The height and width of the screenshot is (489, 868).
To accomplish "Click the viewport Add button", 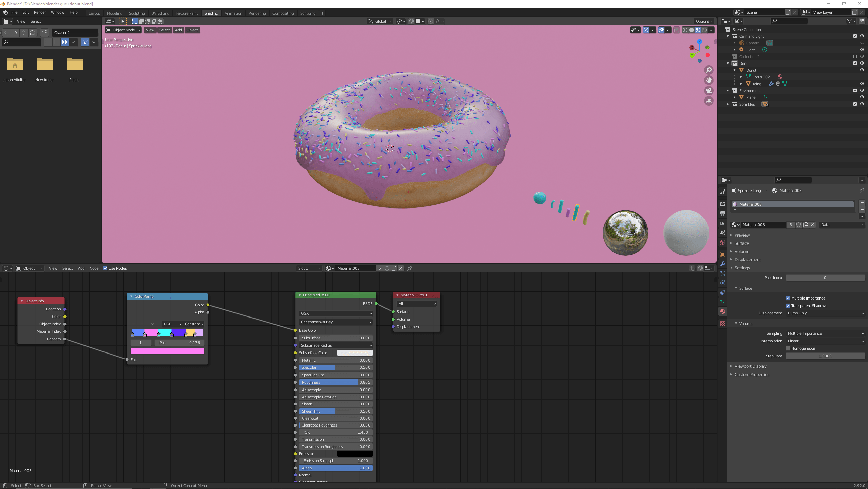I will 178,30.
